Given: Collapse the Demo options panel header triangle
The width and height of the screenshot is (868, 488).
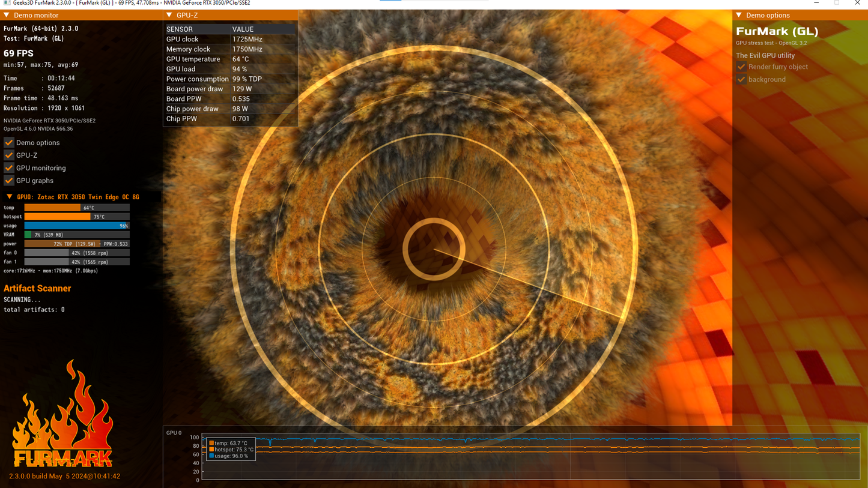Looking at the screenshot, I should click(x=739, y=15).
